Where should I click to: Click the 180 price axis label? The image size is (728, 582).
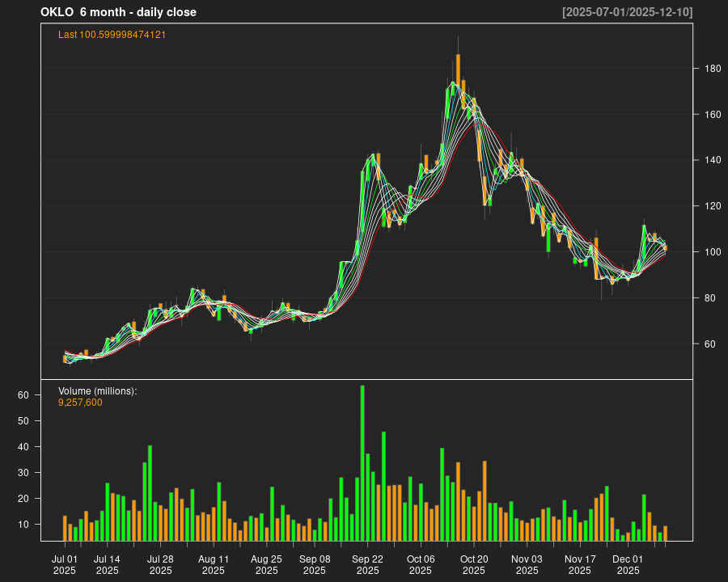click(712, 69)
